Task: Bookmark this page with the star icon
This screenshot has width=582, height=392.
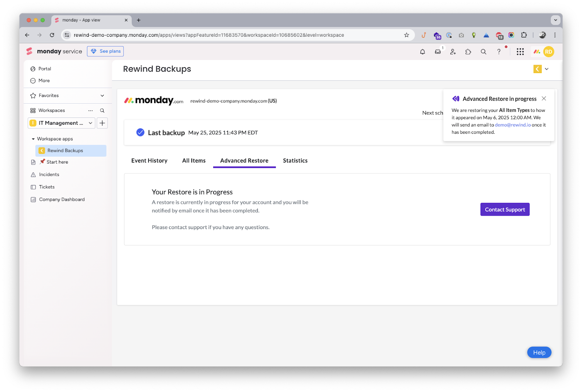Action: pyautogui.click(x=406, y=35)
